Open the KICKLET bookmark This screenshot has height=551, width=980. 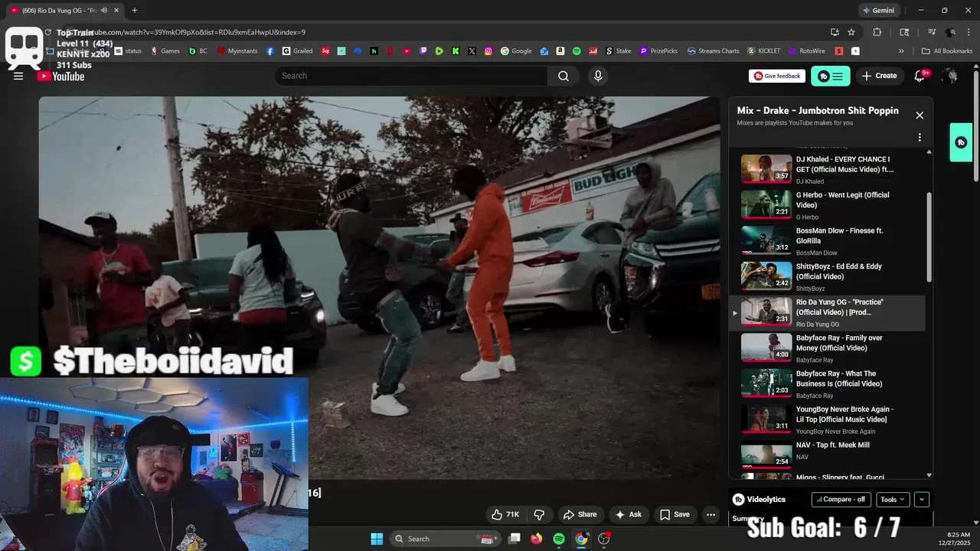[764, 51]
